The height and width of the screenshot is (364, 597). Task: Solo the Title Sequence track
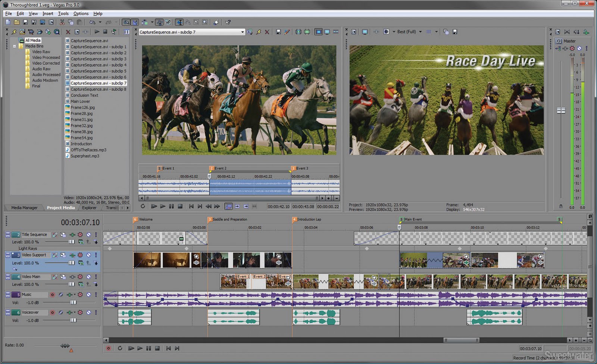[x=96, y=235]
